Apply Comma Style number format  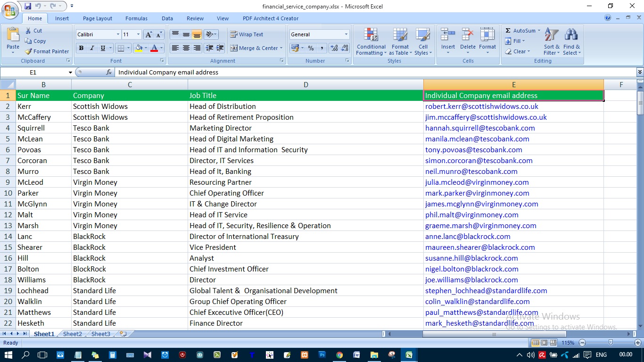coord(322,48)
